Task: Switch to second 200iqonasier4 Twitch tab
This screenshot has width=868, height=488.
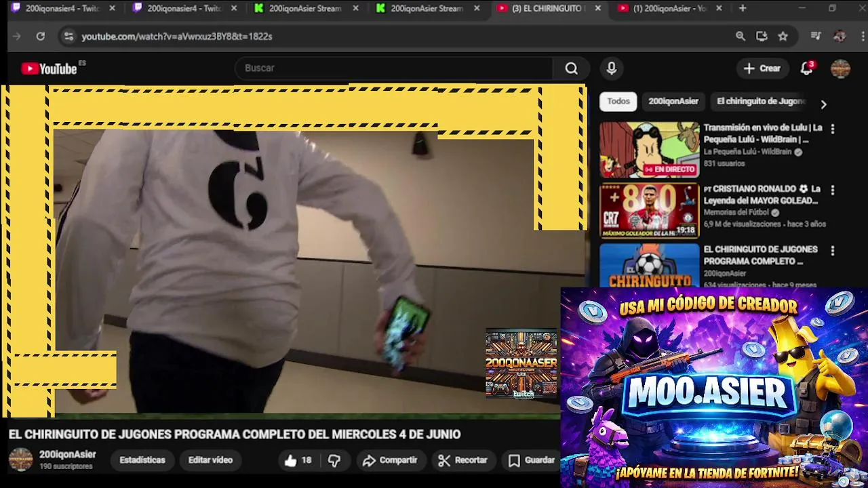Action: coord(183,8)
